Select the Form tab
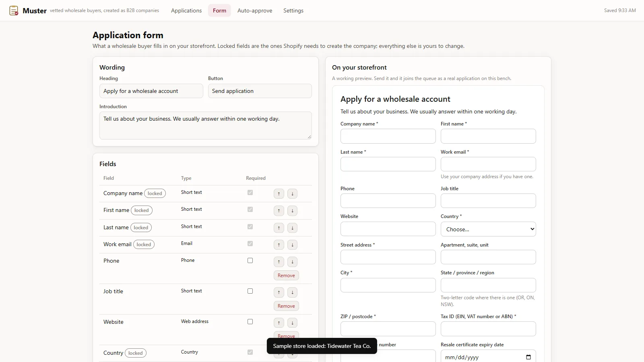644x362 pixels. click(x=219, y=10)
